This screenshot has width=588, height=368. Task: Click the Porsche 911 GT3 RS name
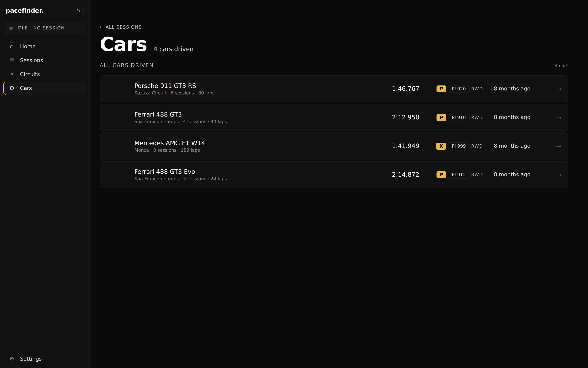165,86
